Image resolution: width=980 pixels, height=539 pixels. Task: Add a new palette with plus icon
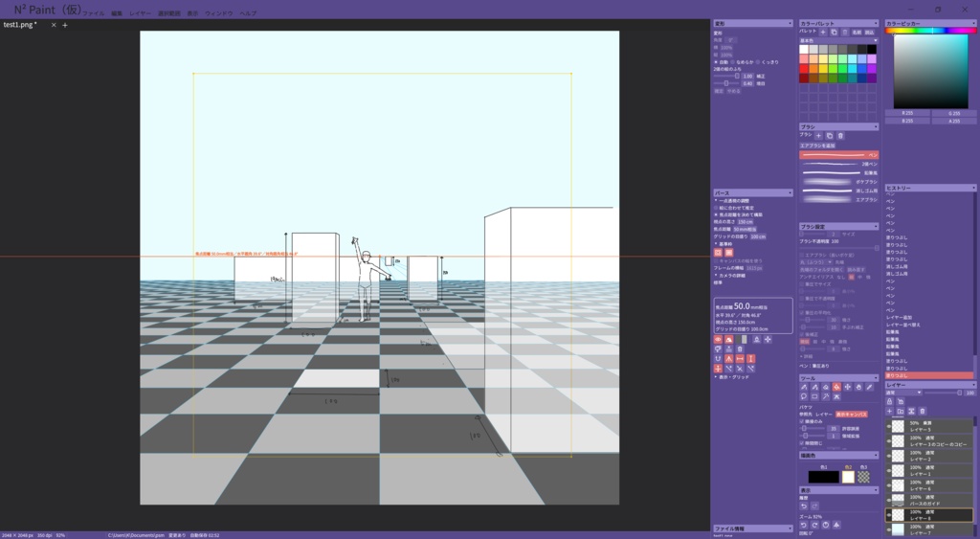tap(823, 32)
